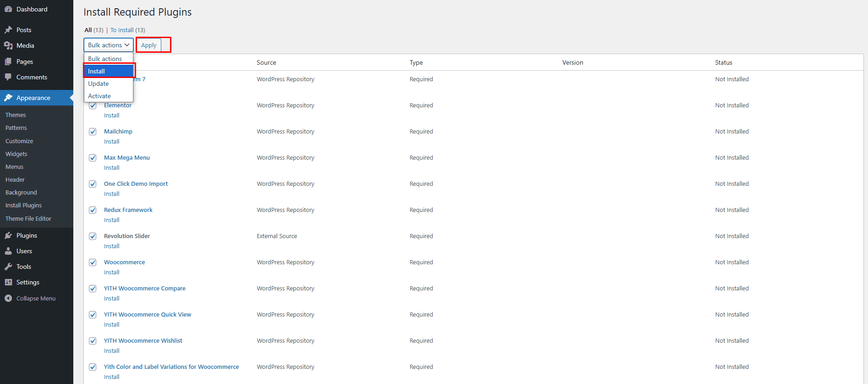Viewport: 868px width, 384px height.
Task: Uncheck the Revolution Slider checkbox
Action: [x=93, y=236]
